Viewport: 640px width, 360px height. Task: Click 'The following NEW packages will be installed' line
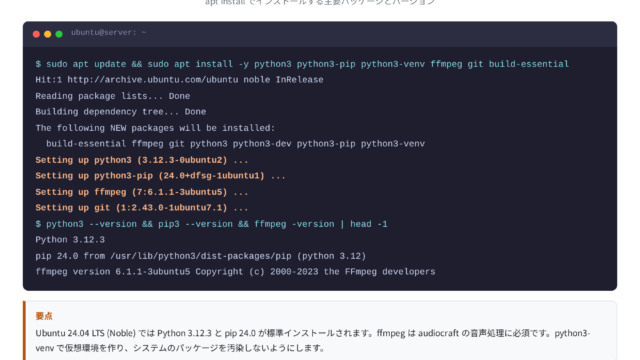[x=155, y=128]
